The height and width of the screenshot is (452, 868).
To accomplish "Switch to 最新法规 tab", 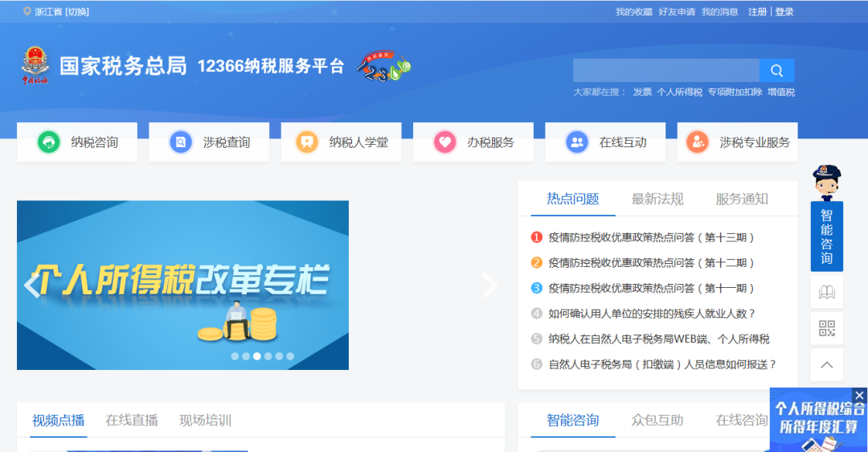I will pyautogui.click(x=657, y=199).
